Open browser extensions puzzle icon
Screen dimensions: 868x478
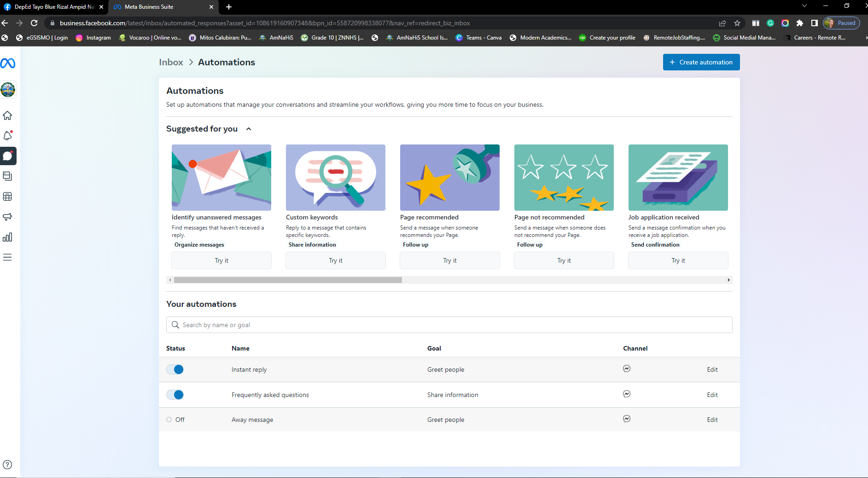pos(800,23)
